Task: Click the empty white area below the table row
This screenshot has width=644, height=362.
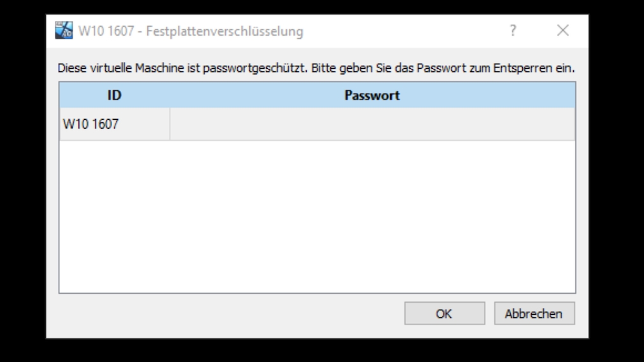Action: coord(317,216)
